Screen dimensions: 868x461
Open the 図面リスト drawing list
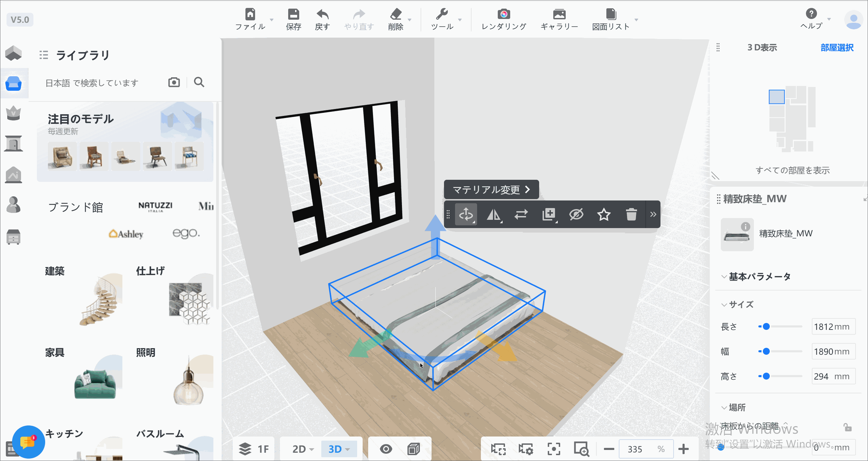(611, 19)
